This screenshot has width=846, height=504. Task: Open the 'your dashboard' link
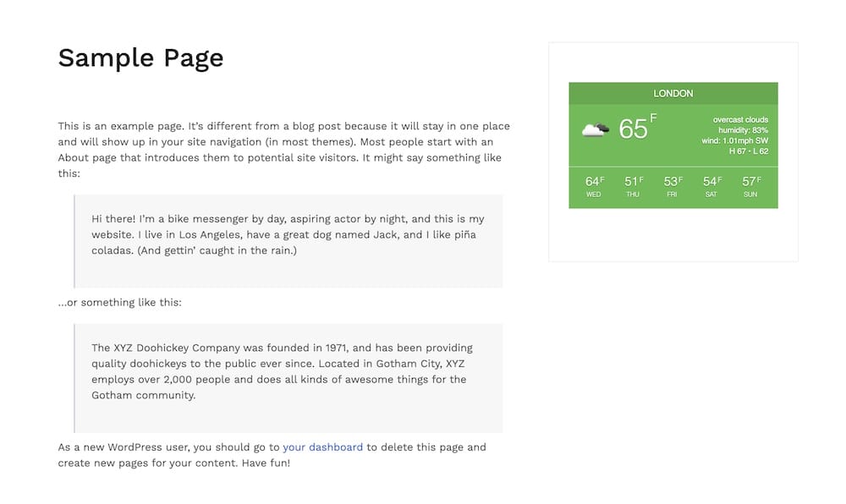322,447
